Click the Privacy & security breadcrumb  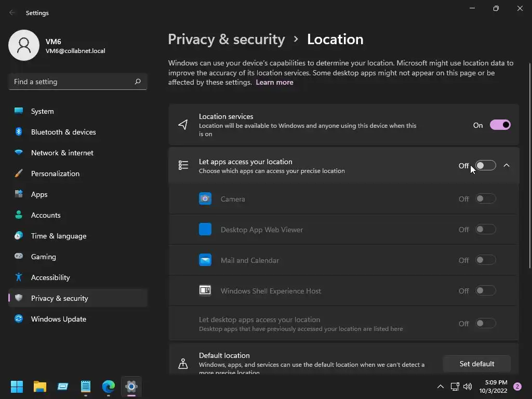(227, 39)
